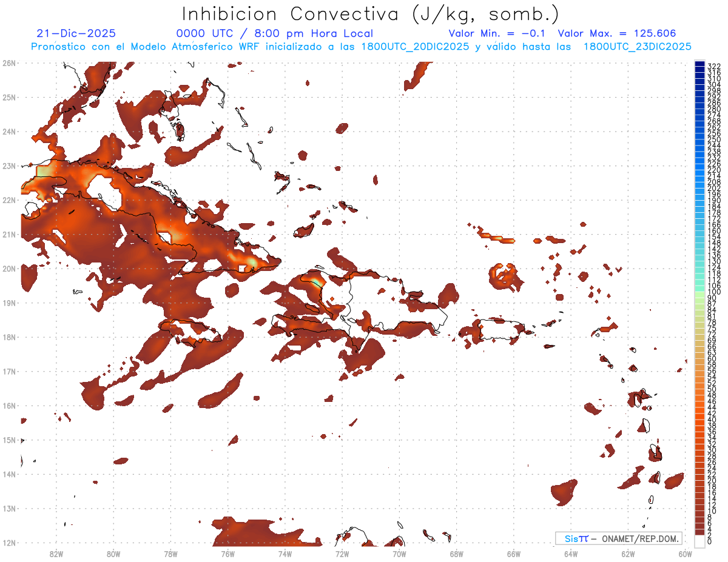Click the 22N latitude label
Viewport: 728px width, 562px height.
tap(8, 200)
